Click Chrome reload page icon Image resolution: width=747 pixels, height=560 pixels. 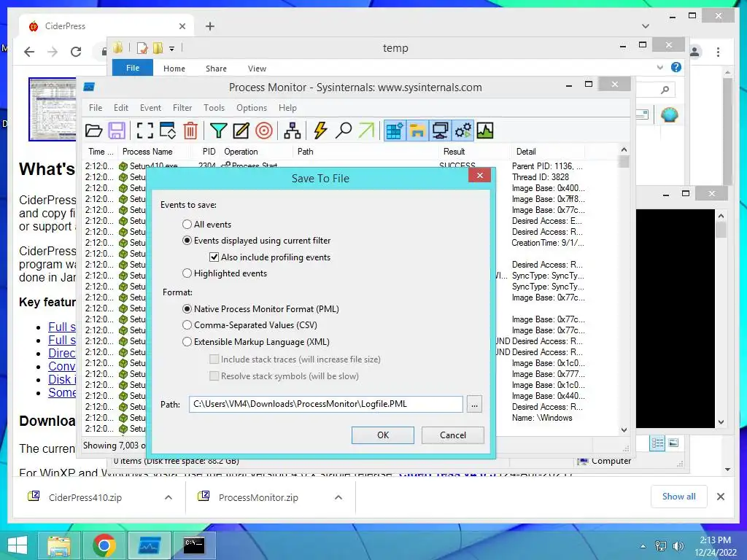point(76,52)
